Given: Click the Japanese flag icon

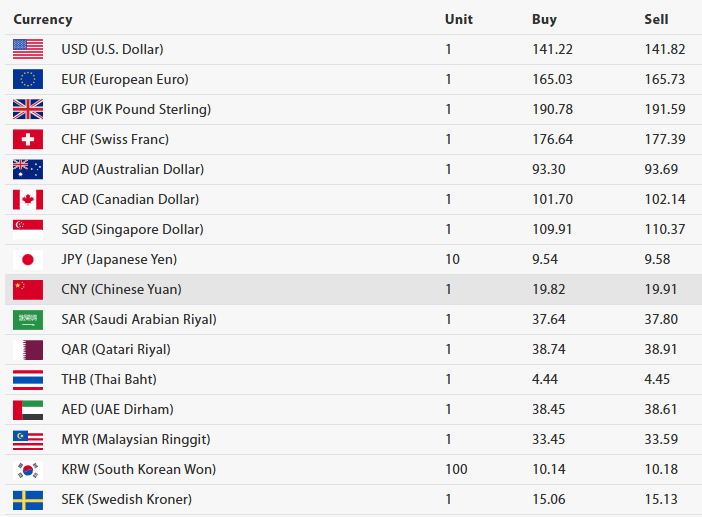Looking at the screenshot, I should click(28, 259).
